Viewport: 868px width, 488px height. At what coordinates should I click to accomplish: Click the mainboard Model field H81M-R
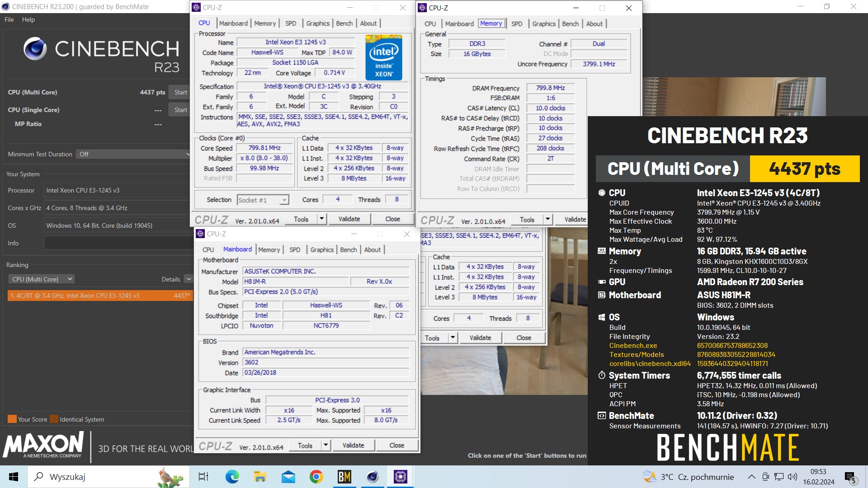coord(296,282)
